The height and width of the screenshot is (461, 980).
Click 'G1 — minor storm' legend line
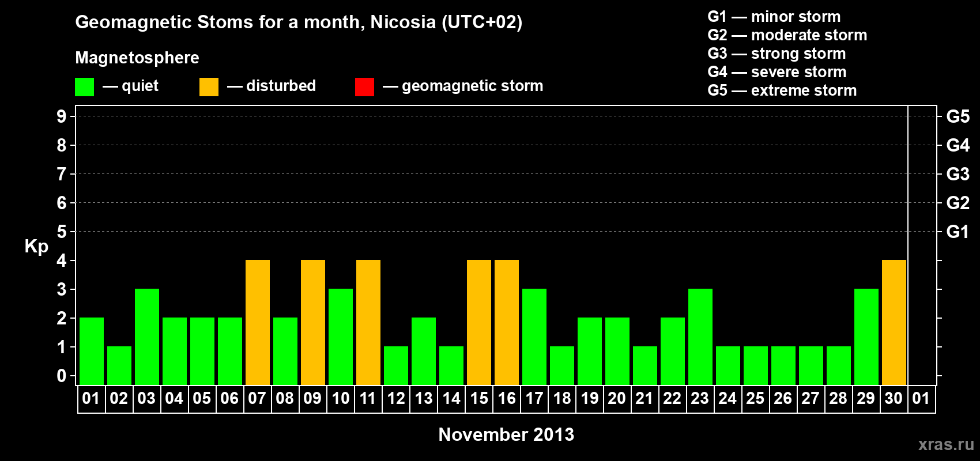pos(774,17)
